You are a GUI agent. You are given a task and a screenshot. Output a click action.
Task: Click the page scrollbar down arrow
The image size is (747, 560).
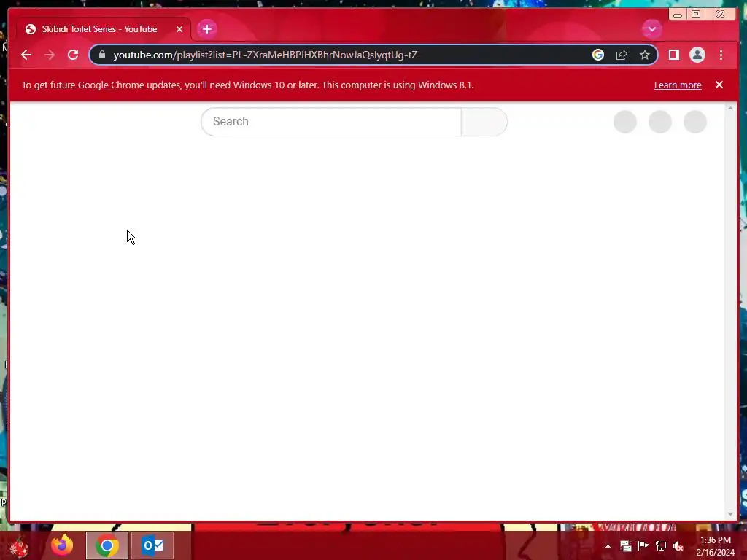pos(730,514)
